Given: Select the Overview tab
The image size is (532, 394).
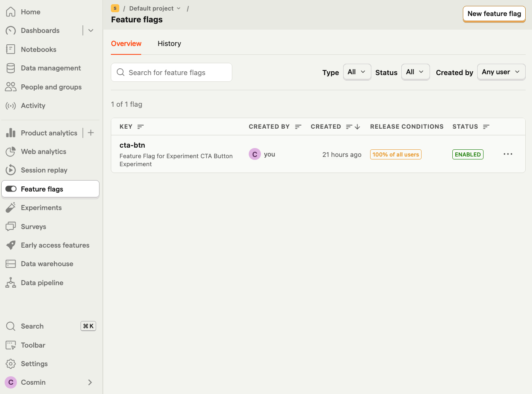Looking at the screenshot, I should coord(126,43).
